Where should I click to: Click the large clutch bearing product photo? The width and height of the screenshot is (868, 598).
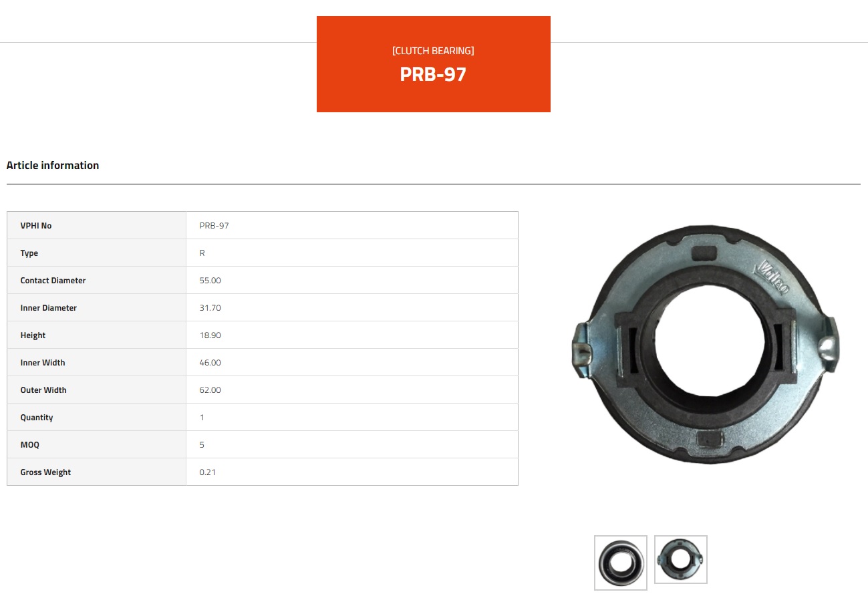[x=706, y=345]
